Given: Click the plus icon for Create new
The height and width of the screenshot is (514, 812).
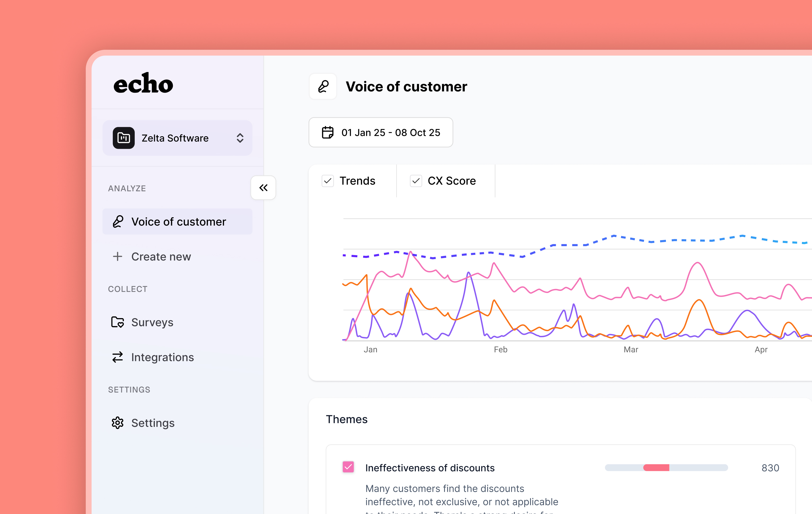Looking at the screenshot, I should click(117, 257).
